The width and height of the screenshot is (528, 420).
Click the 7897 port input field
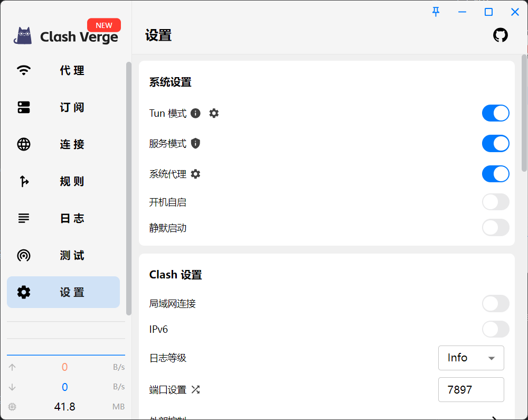coord(470,390)
